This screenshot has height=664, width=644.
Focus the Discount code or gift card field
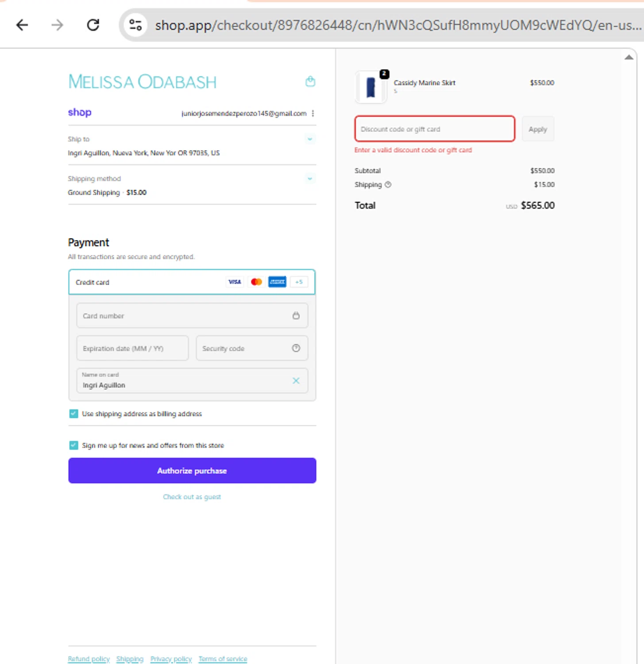coord(435,129)
